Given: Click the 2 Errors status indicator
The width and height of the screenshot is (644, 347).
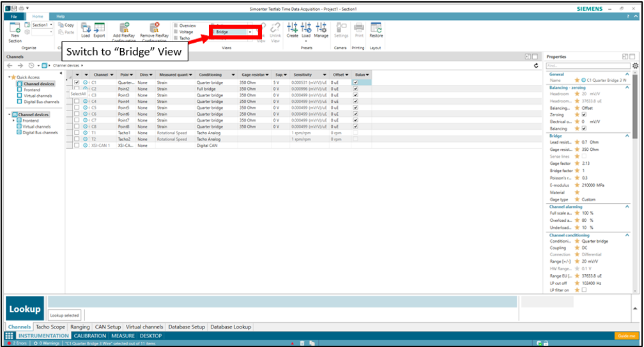Looking at the screenshot, I should click(x=17, y=343).
